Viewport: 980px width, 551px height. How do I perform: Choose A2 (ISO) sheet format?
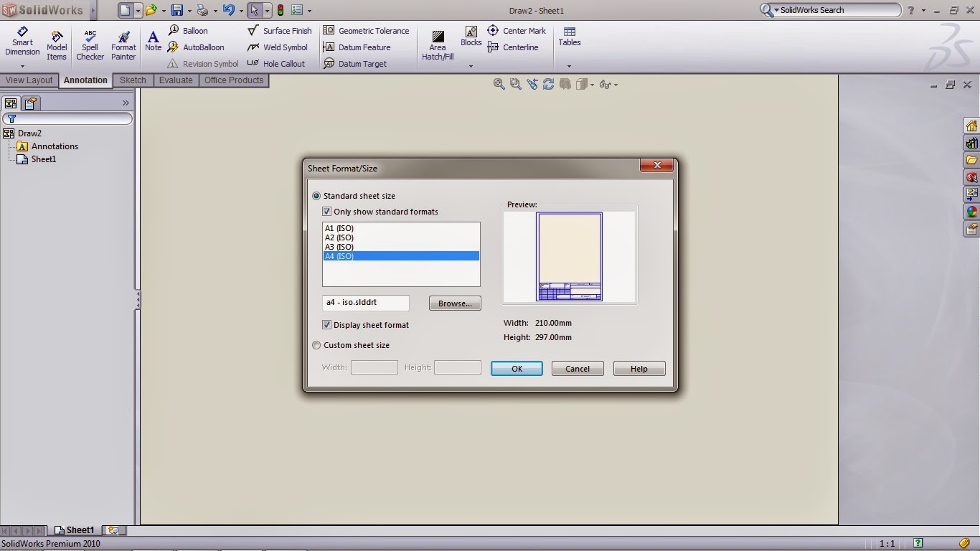pyautogui.click(x=401, y=237)
